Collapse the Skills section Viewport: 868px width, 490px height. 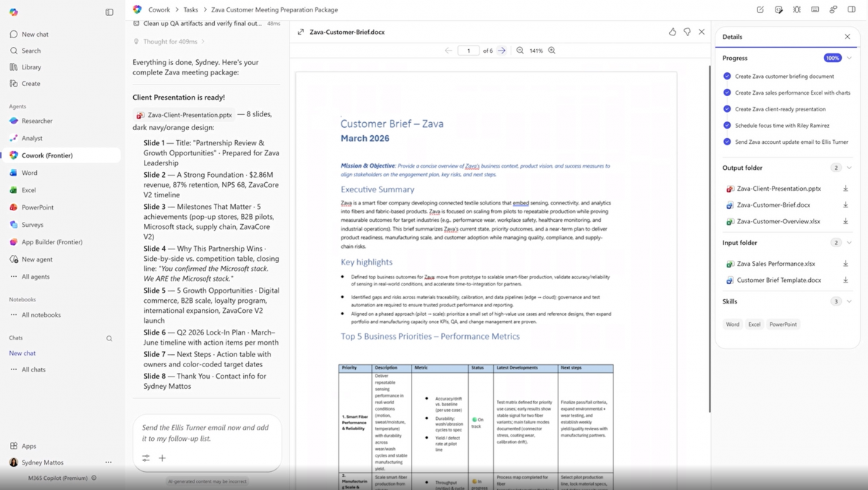pyautogui.click(x=848, y=301)
